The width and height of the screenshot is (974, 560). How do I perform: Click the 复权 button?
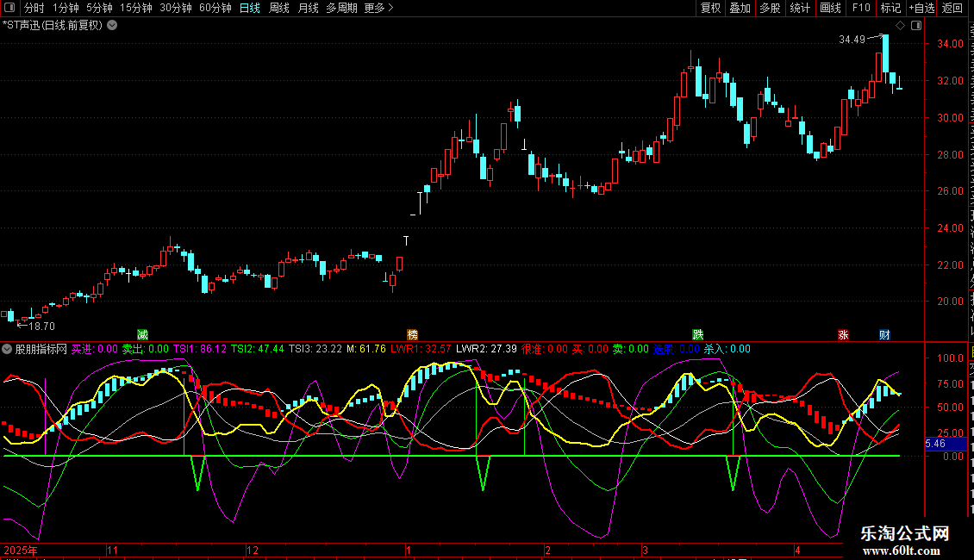[710, 8]
